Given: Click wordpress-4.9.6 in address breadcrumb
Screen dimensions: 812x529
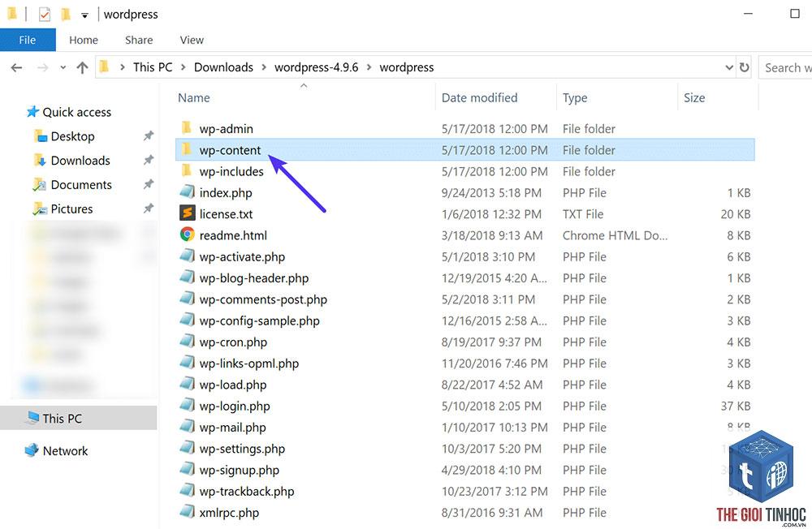Looking at the screenshot, I should tap(317, 67).
